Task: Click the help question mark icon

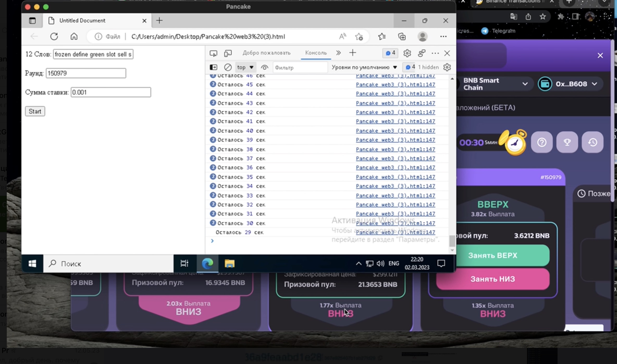Action: pyautogui.click(x=542, y=142)
